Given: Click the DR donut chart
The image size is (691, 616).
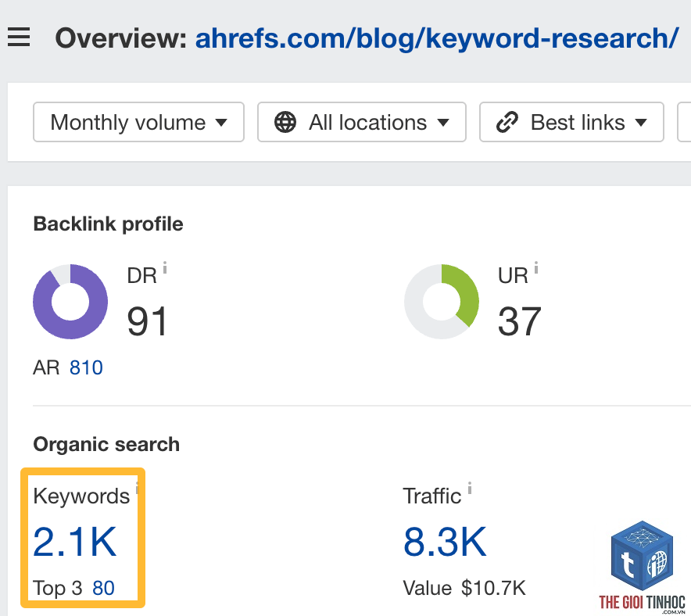Looking at the screenshot, I should click(x=70, y=302).
